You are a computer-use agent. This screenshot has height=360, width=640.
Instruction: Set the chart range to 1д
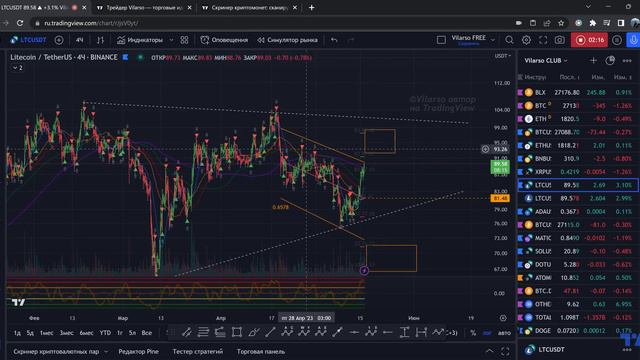tap(17, 333)
